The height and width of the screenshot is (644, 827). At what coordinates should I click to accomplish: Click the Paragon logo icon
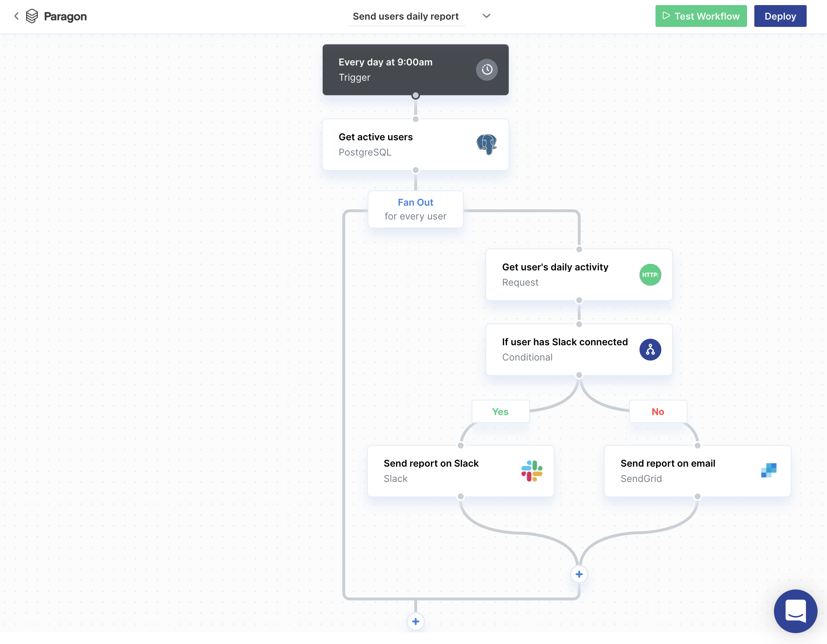[x=32, y=16]
